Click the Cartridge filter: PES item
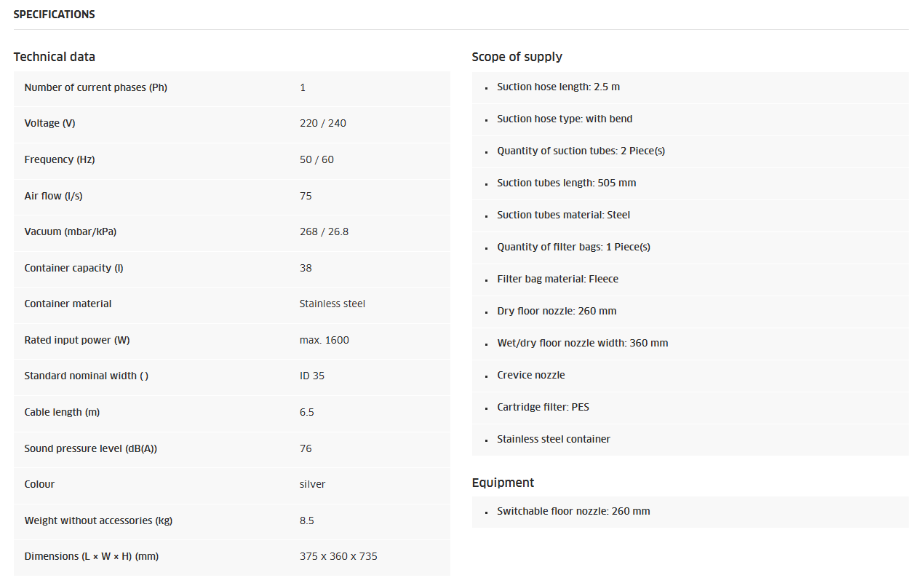 point(543,407)
